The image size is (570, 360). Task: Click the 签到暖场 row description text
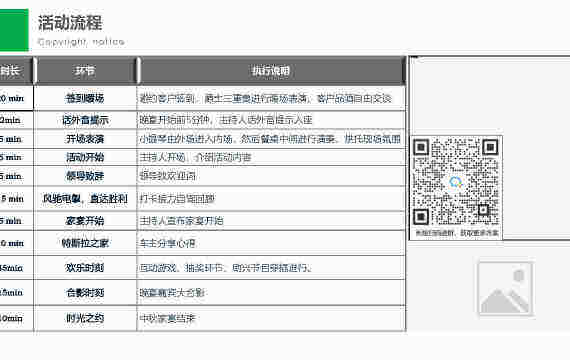pos(266,98)
